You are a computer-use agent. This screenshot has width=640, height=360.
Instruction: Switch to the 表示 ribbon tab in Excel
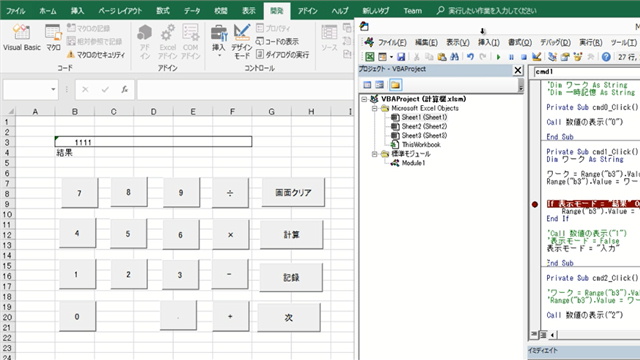249,11
